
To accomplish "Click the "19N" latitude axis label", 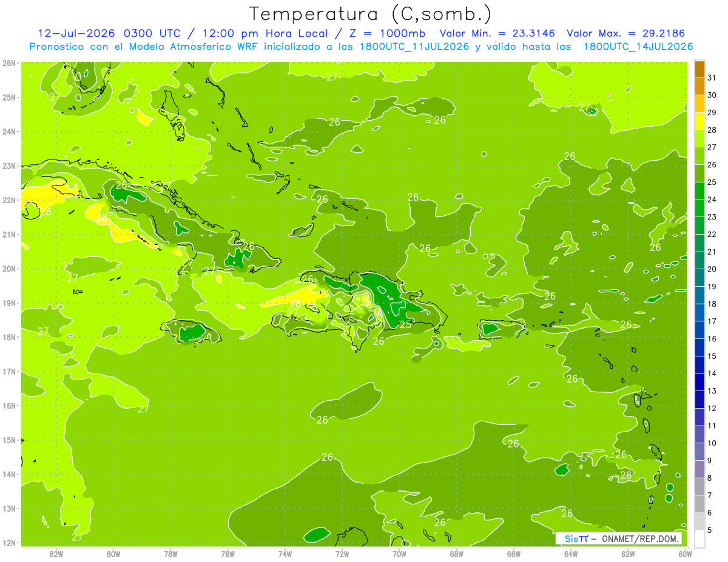I will [x=9, y=303].
